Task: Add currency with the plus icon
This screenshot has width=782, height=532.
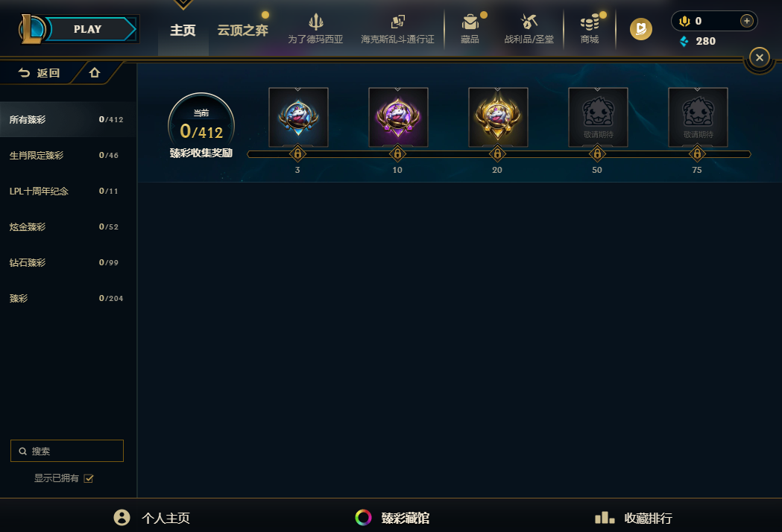Action: click(x=747, y=21)
